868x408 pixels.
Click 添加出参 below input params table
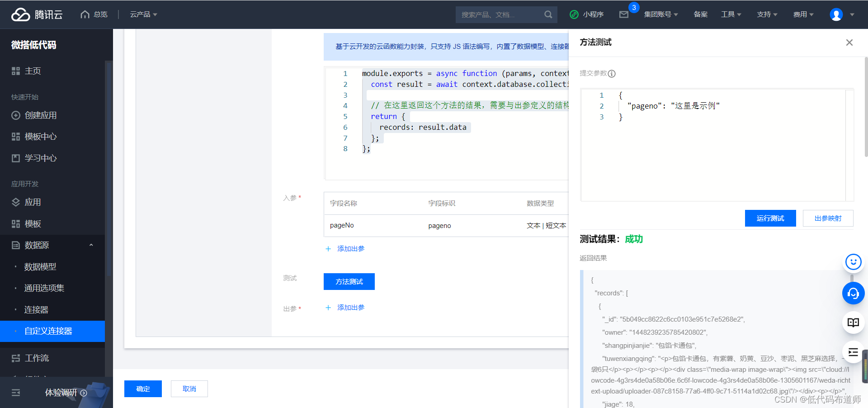pos(345,249)
